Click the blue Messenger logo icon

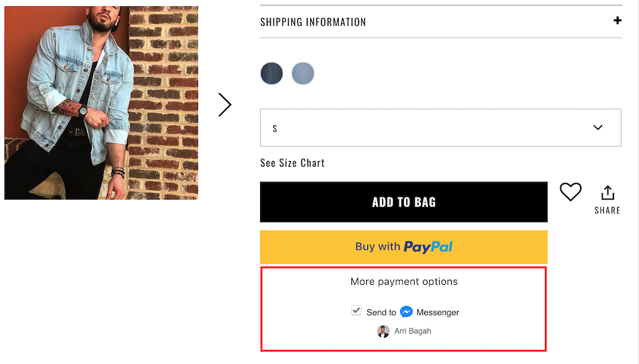406,312
